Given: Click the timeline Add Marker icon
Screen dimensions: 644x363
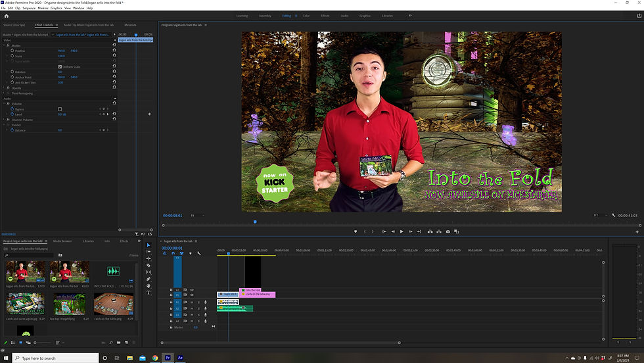Looking at the screenshot, I should point(190,253).
